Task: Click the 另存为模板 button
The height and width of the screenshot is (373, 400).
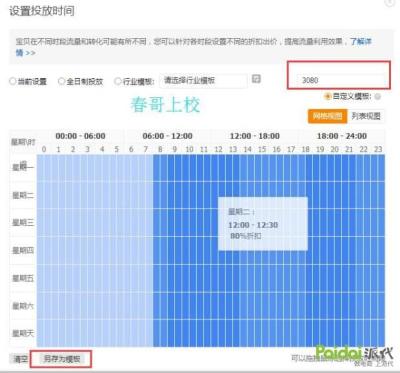Action: coord(62,359)
